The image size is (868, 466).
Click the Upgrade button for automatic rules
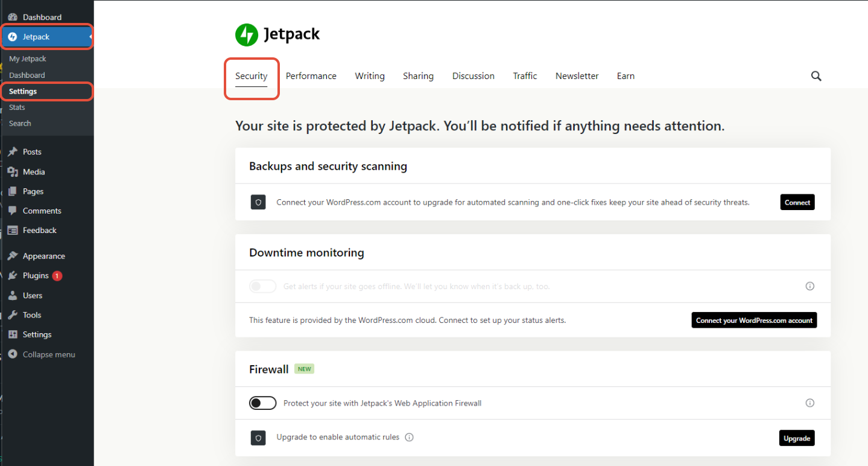tap(797, 438)
